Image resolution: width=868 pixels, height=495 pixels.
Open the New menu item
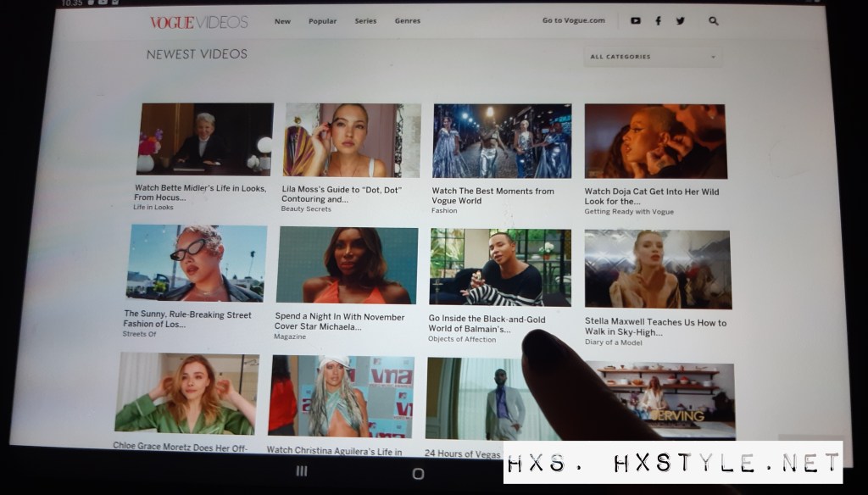point(282,21)
